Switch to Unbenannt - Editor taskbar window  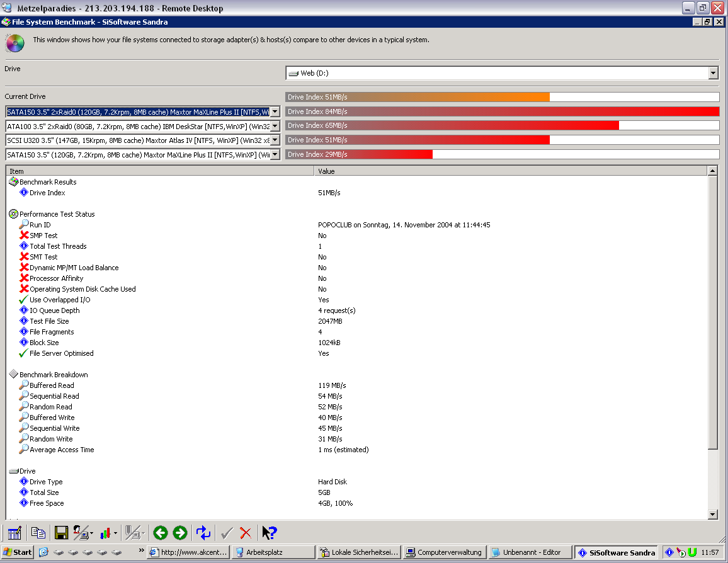click(x=530, y=552)
